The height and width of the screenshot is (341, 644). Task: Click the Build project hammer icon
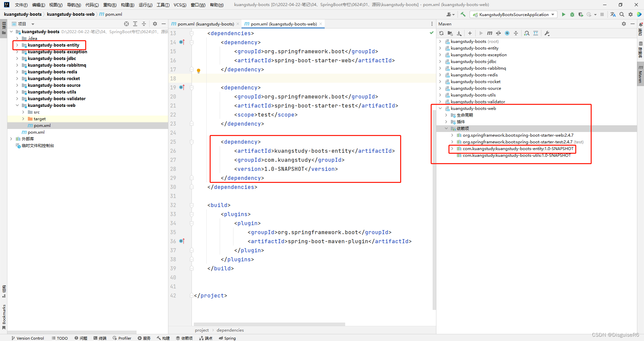click(463, 14)
